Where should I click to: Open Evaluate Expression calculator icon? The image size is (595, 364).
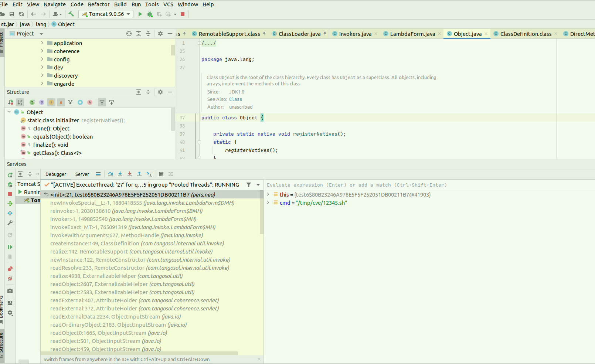tap(161, 174)
